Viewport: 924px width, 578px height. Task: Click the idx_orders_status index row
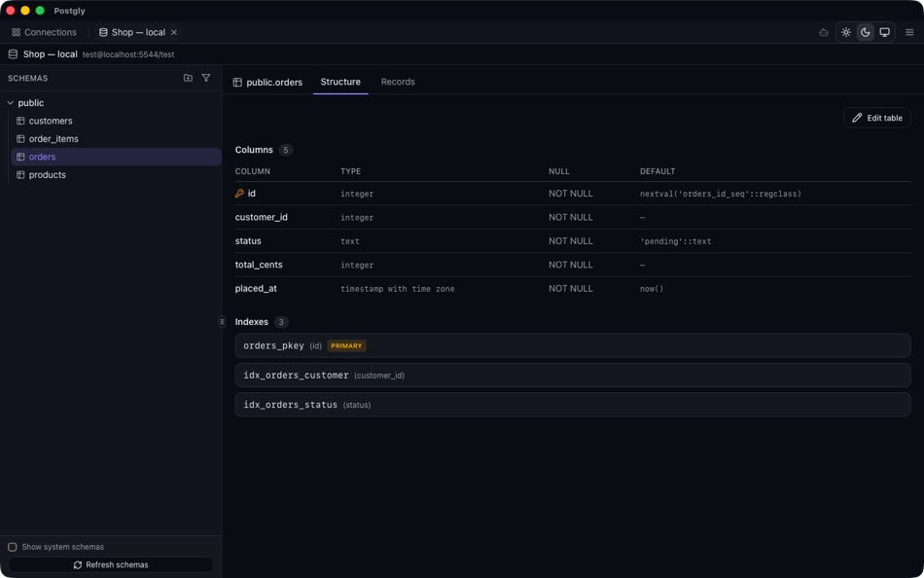click(572, 405)
